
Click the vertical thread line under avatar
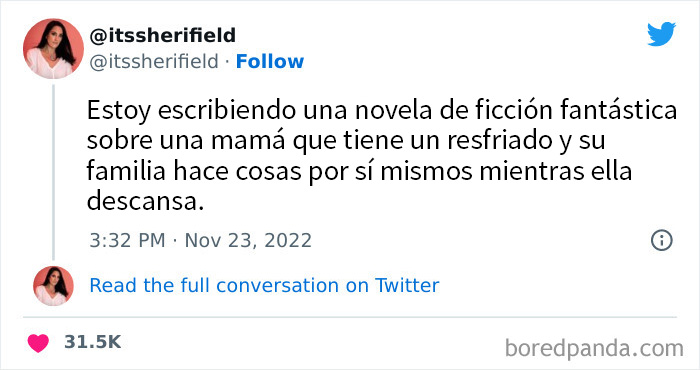54,172
